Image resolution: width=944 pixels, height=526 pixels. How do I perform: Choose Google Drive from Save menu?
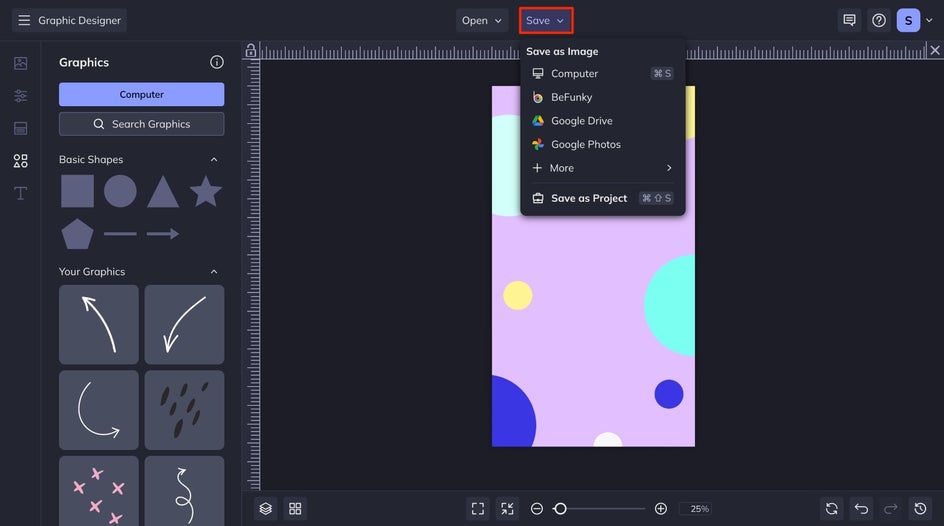click(x=581, y=121)
